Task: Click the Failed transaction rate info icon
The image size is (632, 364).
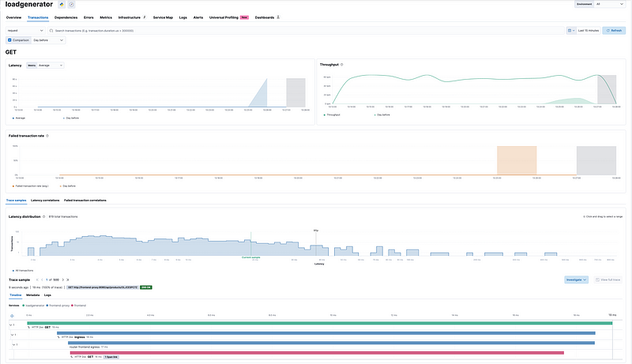Action: (47, 135)
